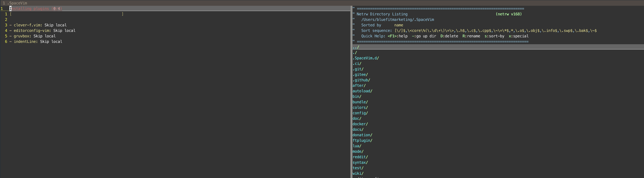Click the 'Installing plugins (0/4)' header line

pyautogui.click(x=36, y=9)
